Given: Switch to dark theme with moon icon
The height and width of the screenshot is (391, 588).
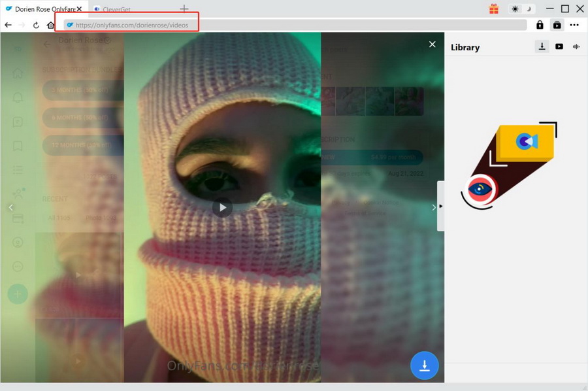Looking at the screenshot, I should (x=529, y=9).
